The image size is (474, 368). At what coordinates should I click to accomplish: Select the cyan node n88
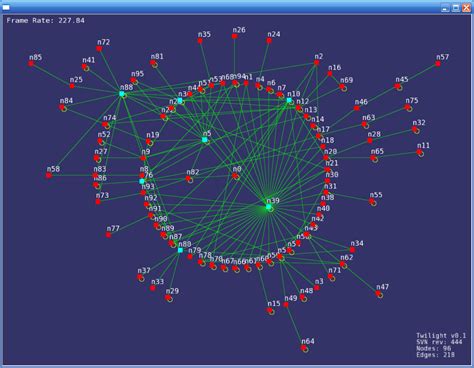click(122, 94)
